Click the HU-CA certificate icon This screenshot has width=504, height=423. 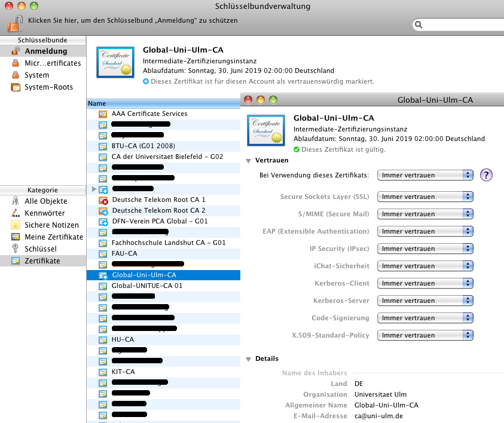pyautogui.click(x=103, y=340)
